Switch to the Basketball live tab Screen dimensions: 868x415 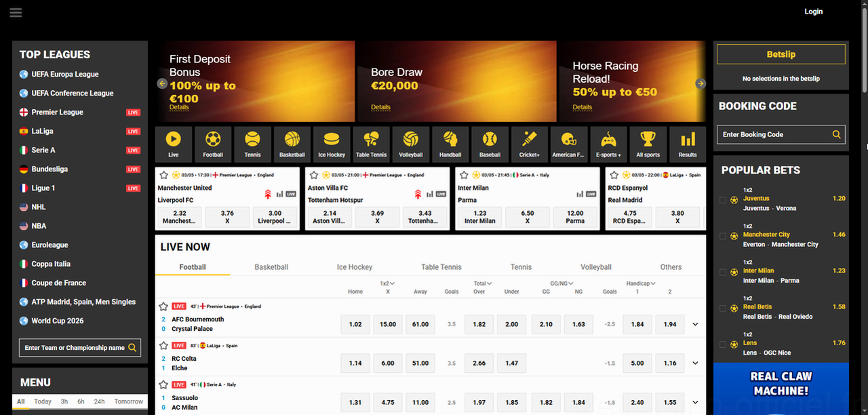click(271, 267)
